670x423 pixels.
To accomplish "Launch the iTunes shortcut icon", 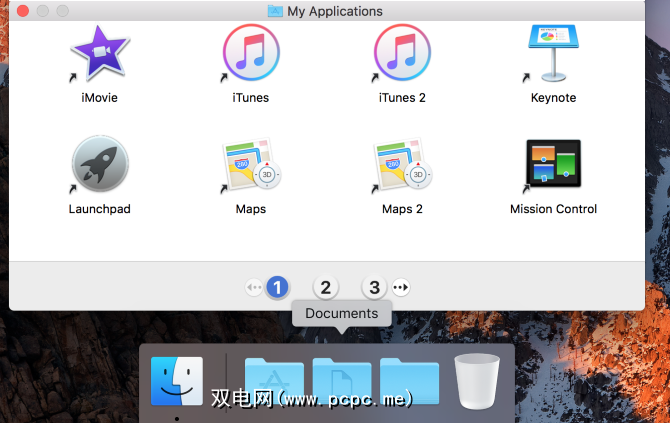I will pos(251,53).
